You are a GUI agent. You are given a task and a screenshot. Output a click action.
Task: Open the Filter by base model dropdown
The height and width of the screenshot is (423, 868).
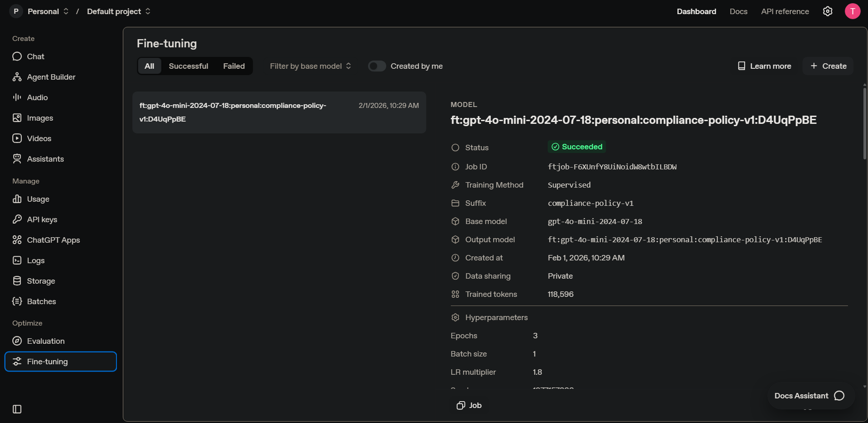point(310,66)
